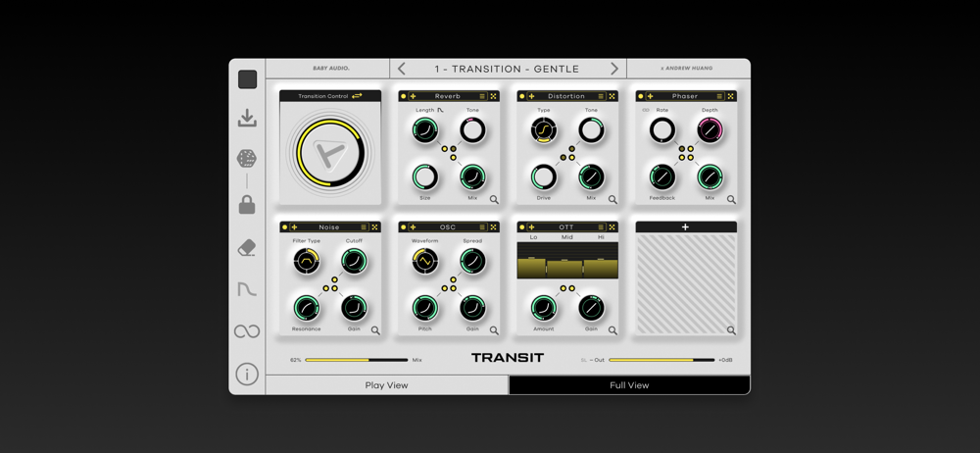Click the OTT Amount knob
Screen dimensions: 980x453
[x=544, y=308]
